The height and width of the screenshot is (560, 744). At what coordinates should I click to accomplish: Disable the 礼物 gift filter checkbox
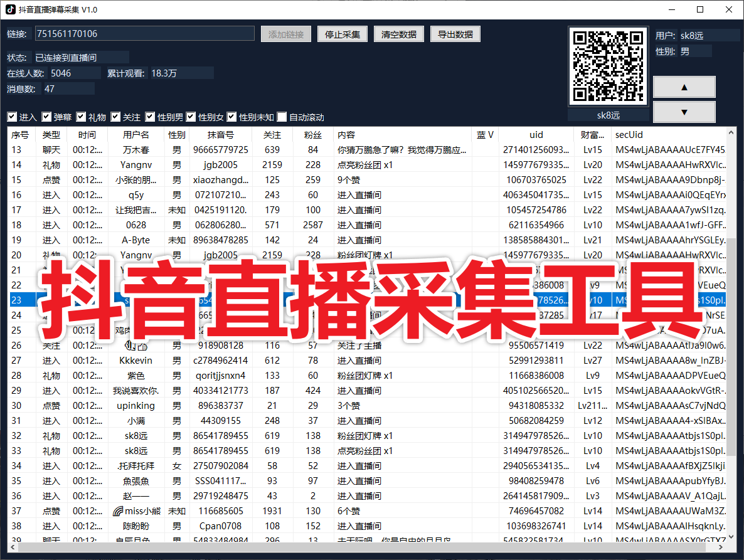point(82,117)
